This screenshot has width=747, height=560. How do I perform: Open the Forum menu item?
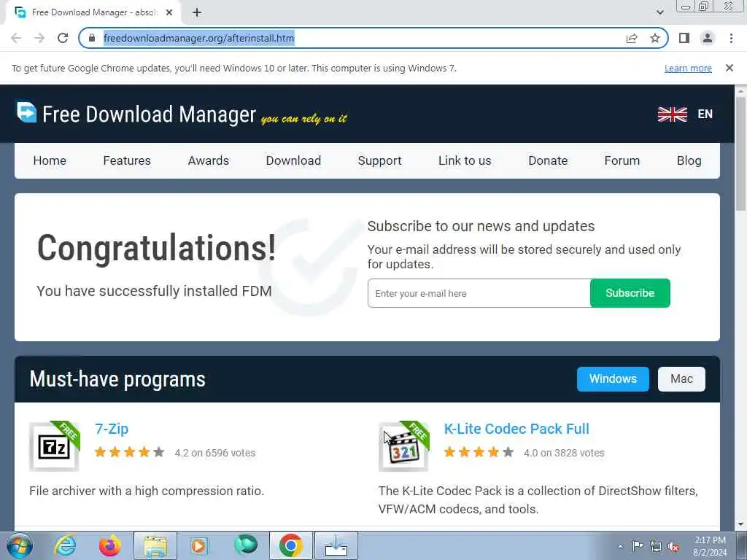pos(622,160)
